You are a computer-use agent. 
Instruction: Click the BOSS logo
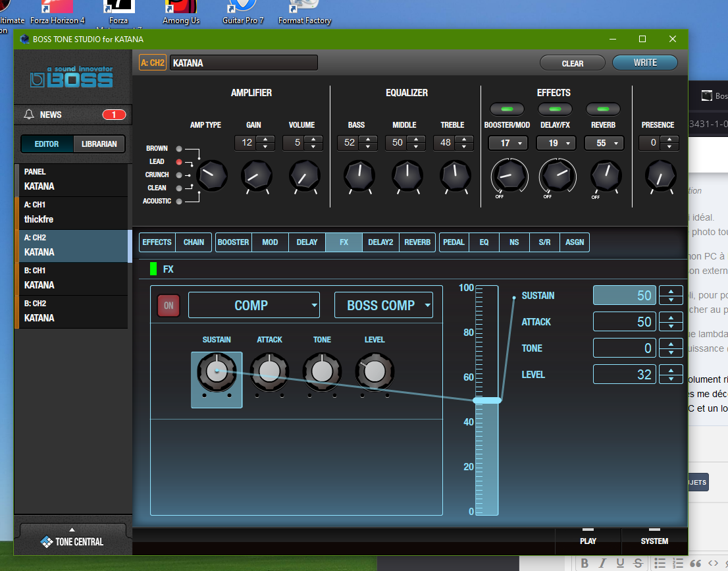click(x=72, y=76)
